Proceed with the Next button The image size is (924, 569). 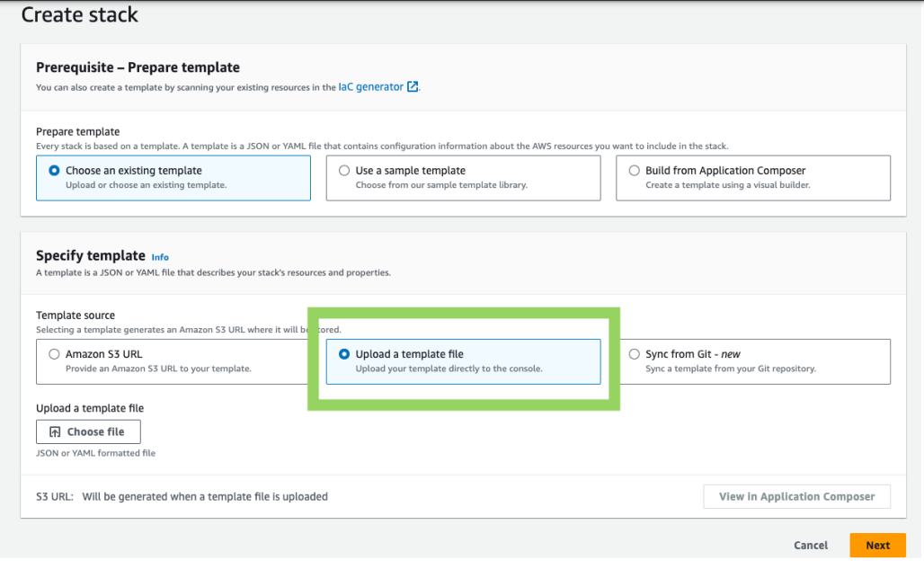(877, 545)
